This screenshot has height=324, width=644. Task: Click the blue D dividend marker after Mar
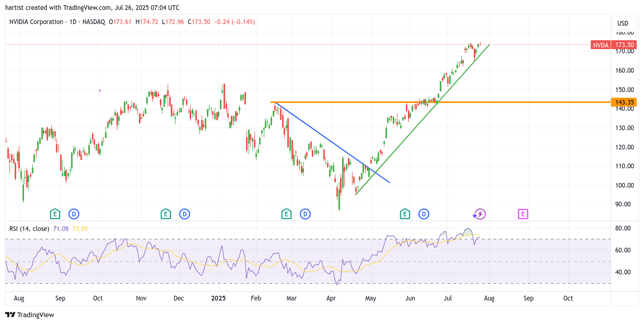coord(305,214)
